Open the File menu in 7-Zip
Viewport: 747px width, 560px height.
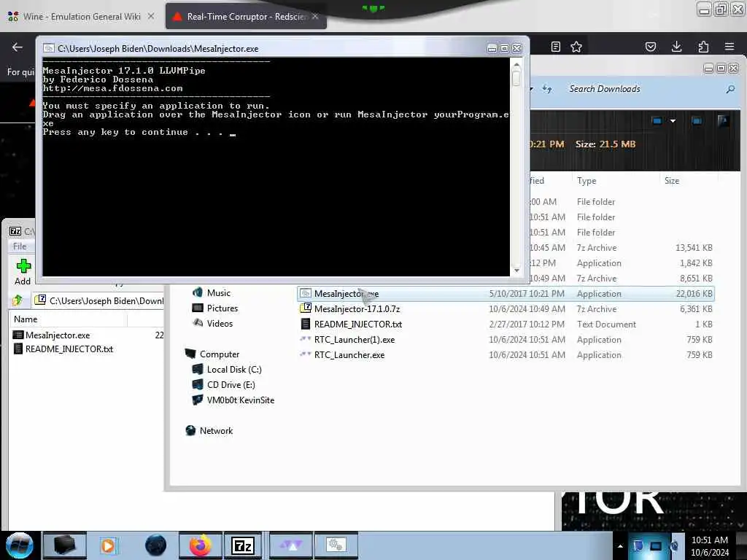tap(20, 246)
